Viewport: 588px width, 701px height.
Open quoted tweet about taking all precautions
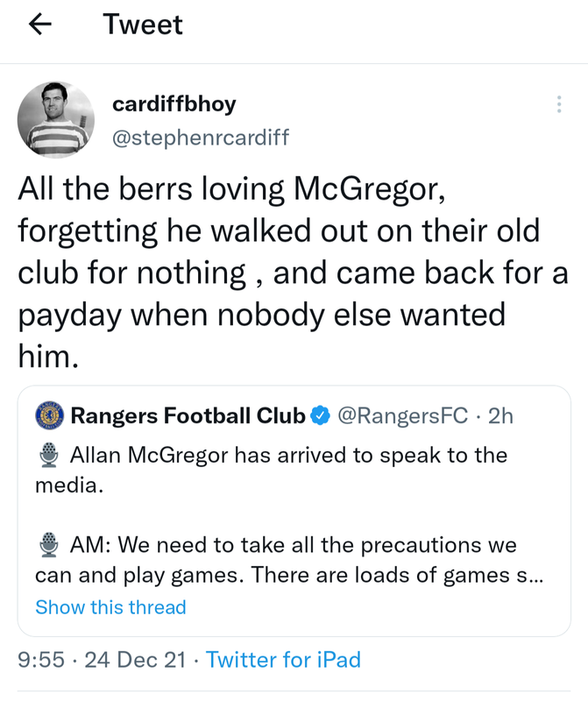click(294, 561)
